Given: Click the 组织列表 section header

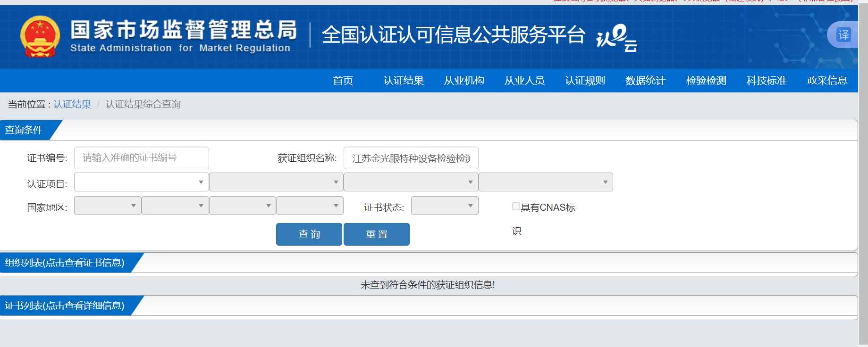Looking at the screenshot, I should coord(65,263).
